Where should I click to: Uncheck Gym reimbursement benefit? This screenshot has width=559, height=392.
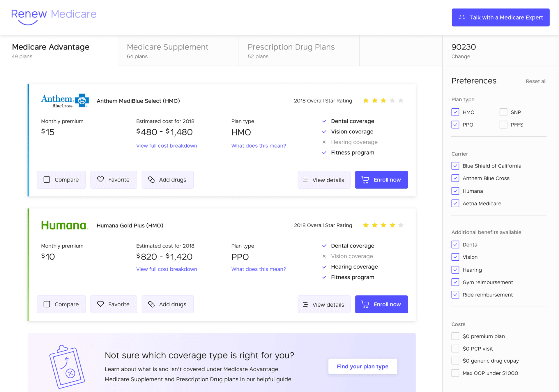[x=455, y=282]
